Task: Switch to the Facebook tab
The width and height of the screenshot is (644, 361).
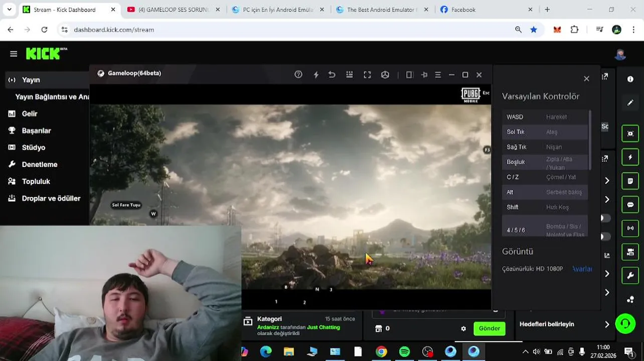Action: click(486, 10)
